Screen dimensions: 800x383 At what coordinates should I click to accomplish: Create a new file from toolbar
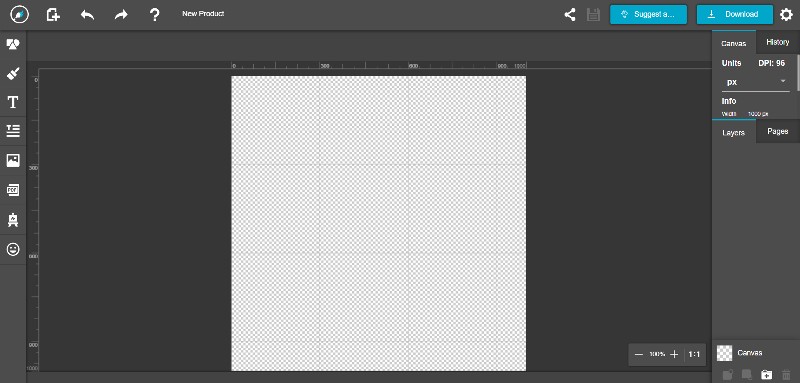53,15
